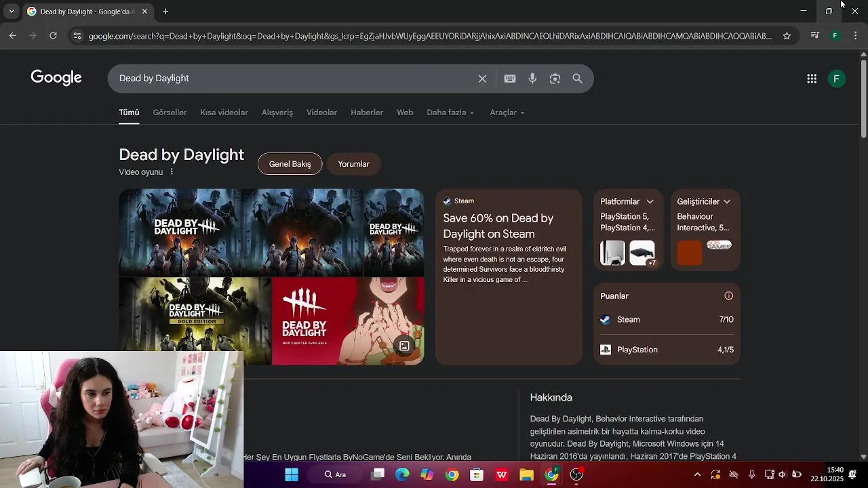Select the Yorumlar chip
The image size is (868, 488).
pos(354,164)
